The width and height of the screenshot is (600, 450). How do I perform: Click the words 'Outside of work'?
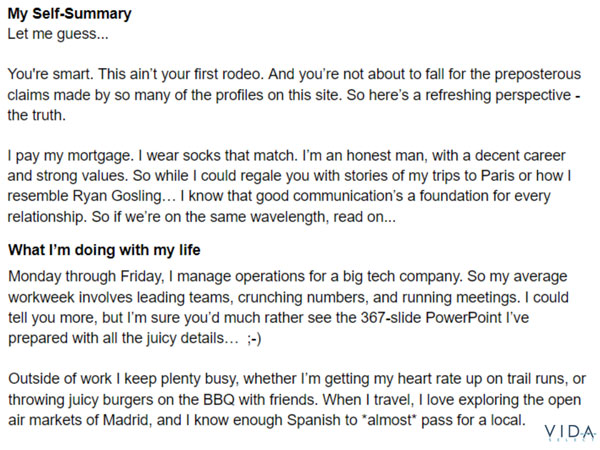tap(60, 379)
